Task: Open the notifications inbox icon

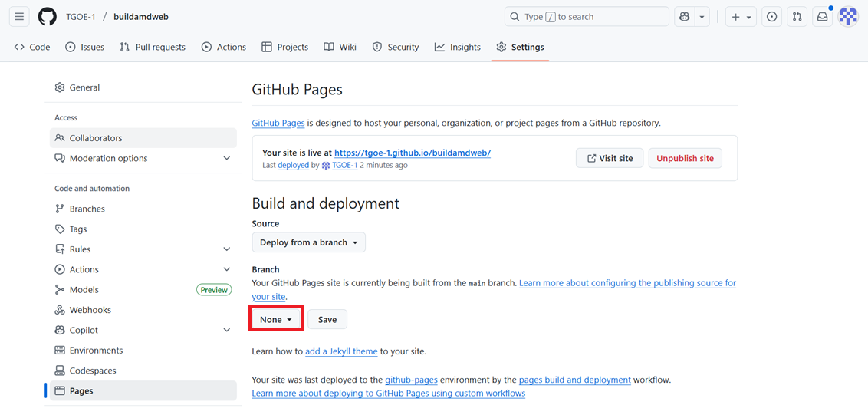Action: tap(822, 17)
